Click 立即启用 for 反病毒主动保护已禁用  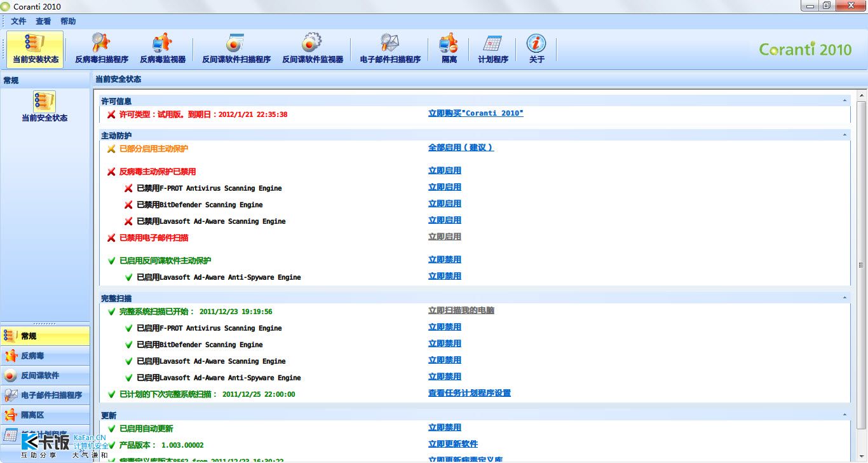pos(445,170)
